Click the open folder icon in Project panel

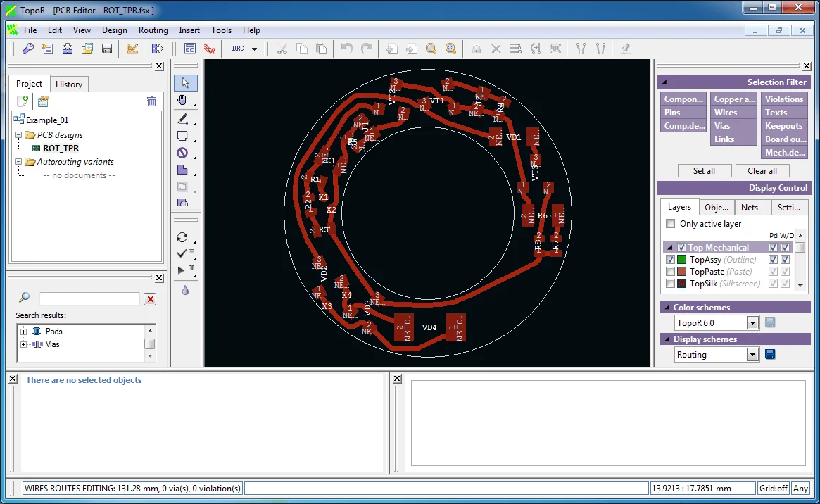pyautogui.click(x=44, y=101)
